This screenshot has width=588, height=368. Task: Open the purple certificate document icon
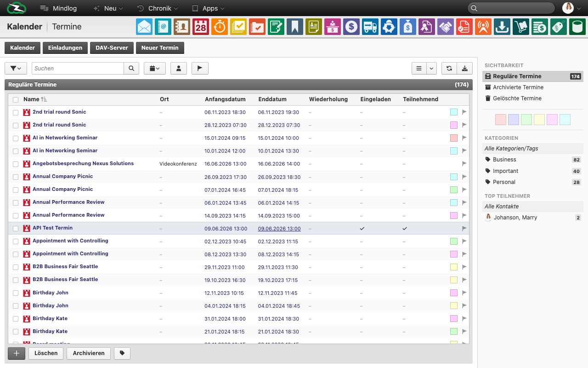[427, 27]
